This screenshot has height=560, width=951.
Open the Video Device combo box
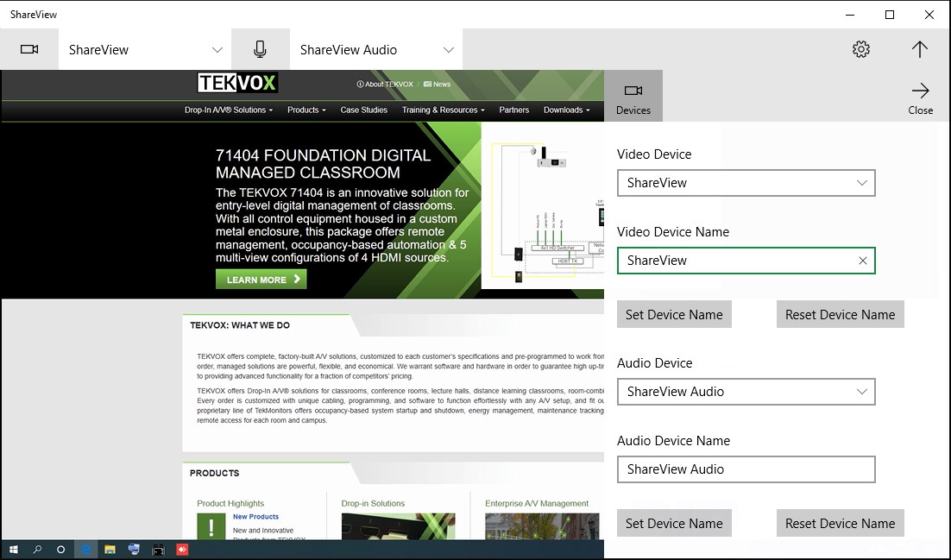pos(746,183)
